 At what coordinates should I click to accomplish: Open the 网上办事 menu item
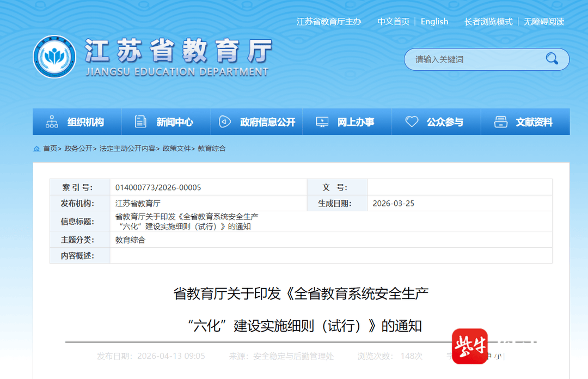356,122
